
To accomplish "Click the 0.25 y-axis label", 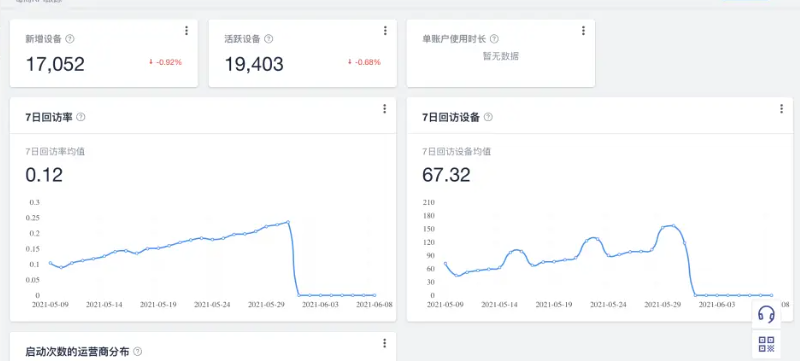I will (34, 218).
